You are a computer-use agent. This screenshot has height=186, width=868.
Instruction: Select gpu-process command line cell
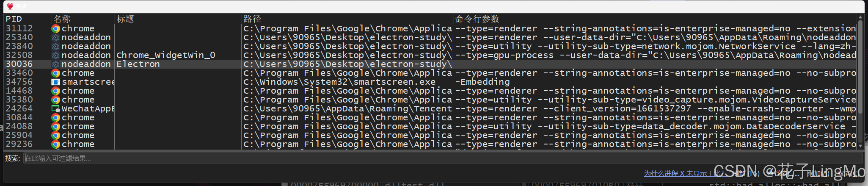tap(656, 56)
